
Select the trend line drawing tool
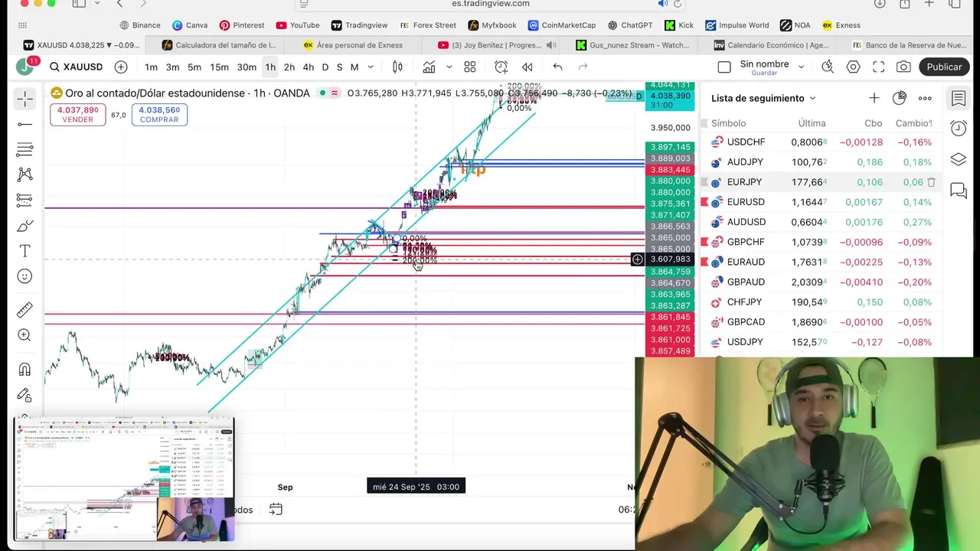point(24,124)
